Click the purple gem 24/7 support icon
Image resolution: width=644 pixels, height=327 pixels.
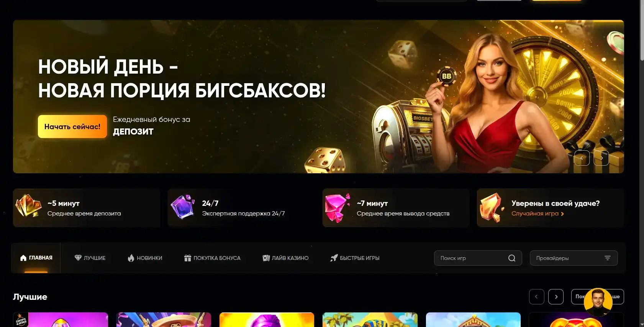click(x=183, y=207)
